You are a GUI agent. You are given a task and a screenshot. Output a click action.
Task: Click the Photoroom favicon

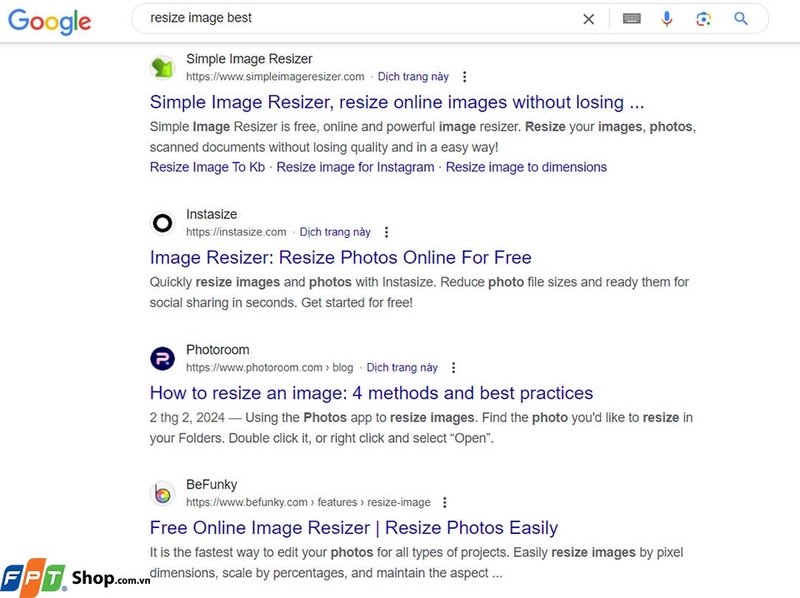pyautogui.click(x=163, y=358)
